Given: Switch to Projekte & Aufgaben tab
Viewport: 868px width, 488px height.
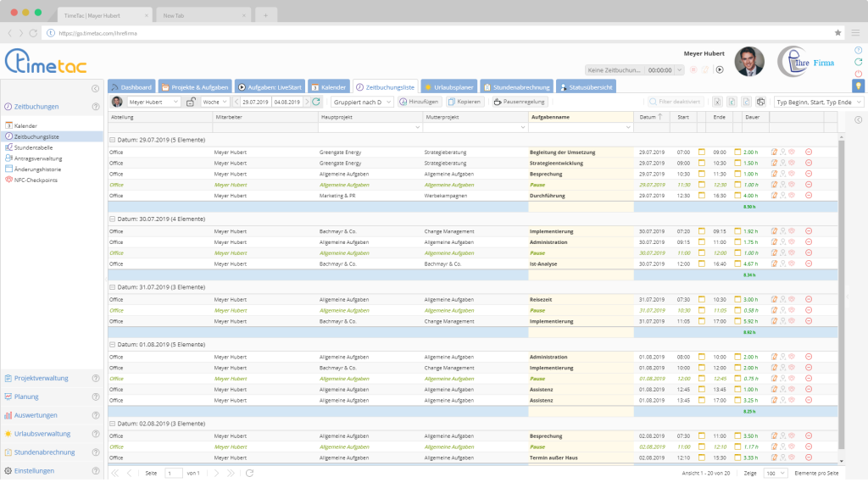Looking at the screenshot, I should (195, 87).
